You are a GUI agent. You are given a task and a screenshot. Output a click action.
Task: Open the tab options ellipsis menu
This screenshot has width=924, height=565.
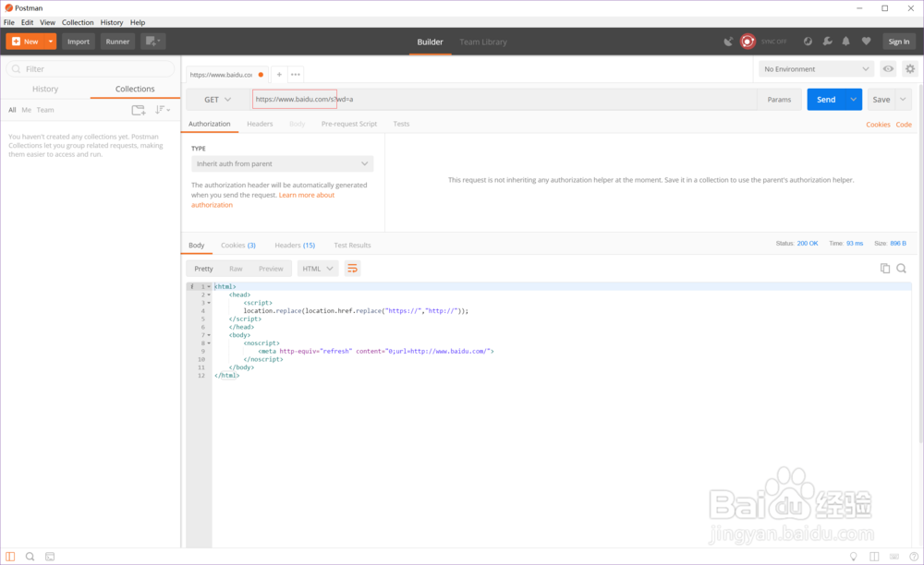[x=296, y=75]
